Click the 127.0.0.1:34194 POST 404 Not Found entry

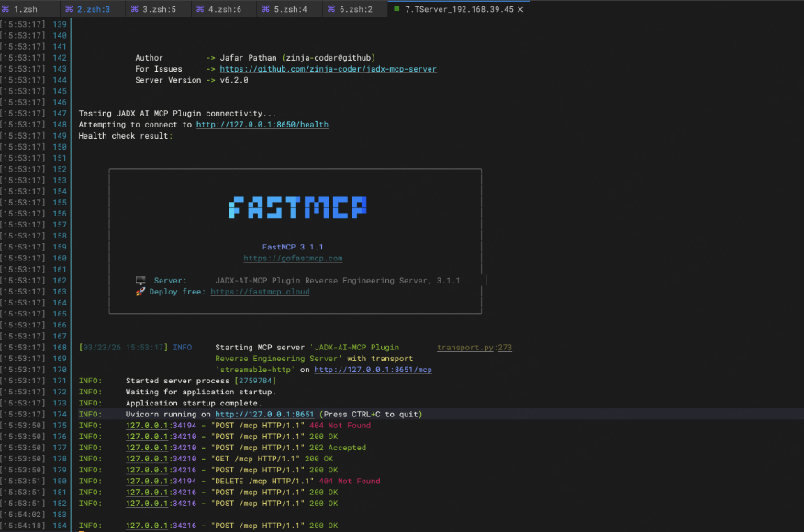click(225, 426)
